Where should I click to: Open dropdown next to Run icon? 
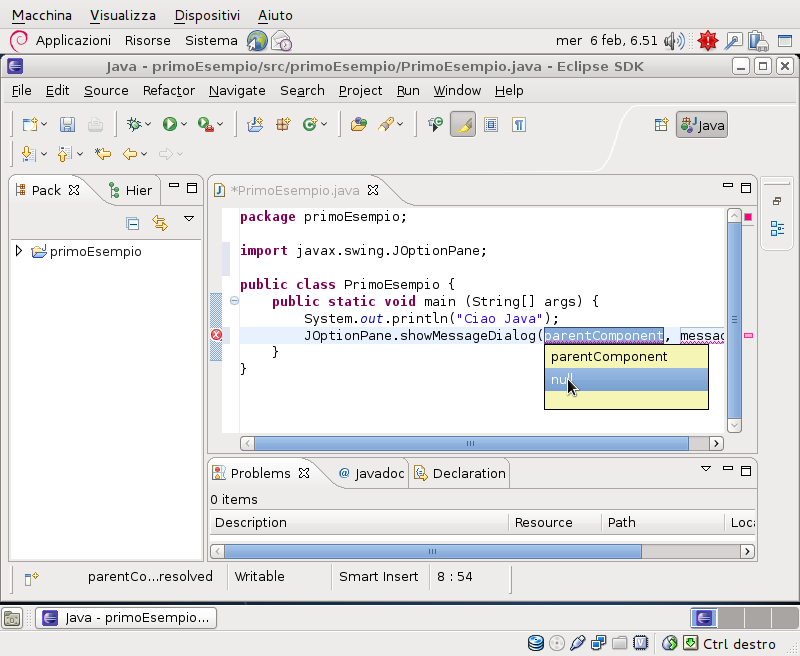pyautogui.click(x=184, y=124)
